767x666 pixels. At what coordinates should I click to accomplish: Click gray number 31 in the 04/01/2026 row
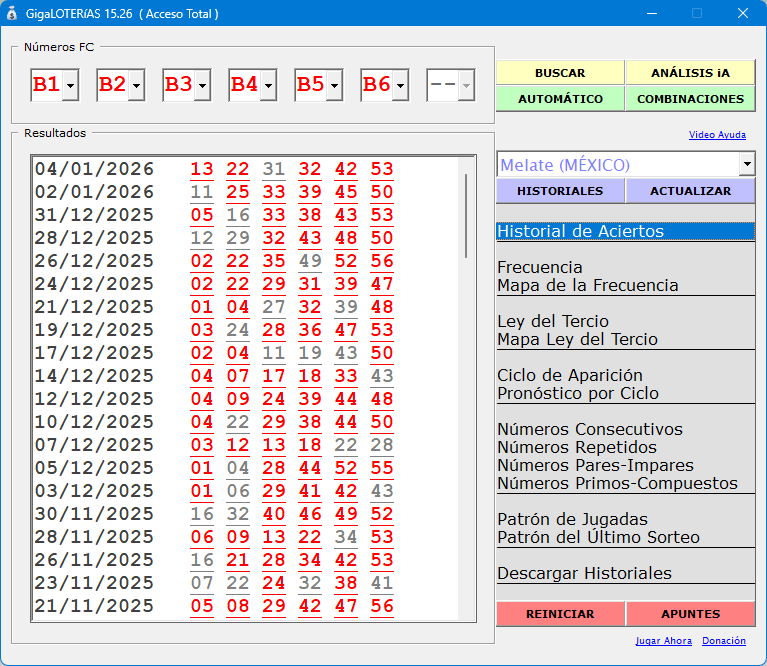(x=274, y=169)
